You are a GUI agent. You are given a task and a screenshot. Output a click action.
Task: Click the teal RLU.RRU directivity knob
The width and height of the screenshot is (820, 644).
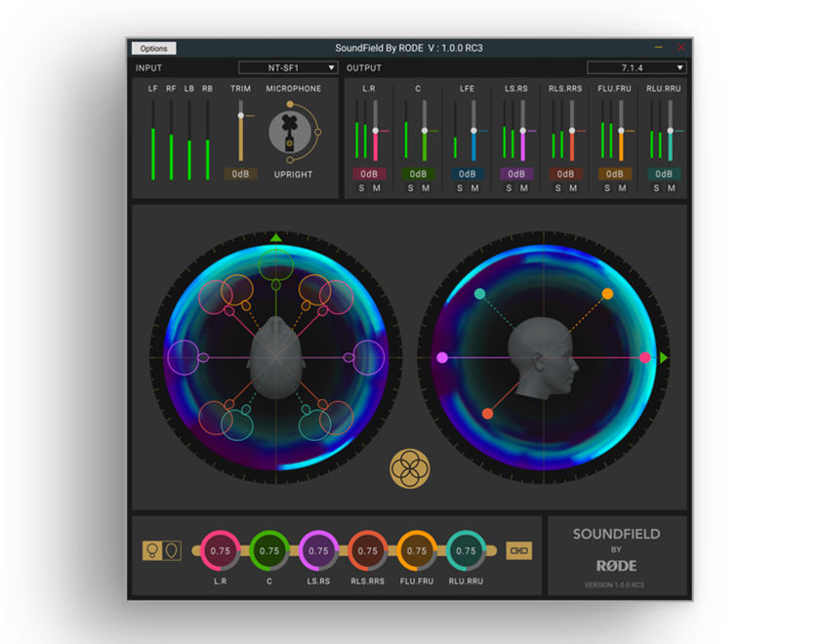tap(466, 550)
